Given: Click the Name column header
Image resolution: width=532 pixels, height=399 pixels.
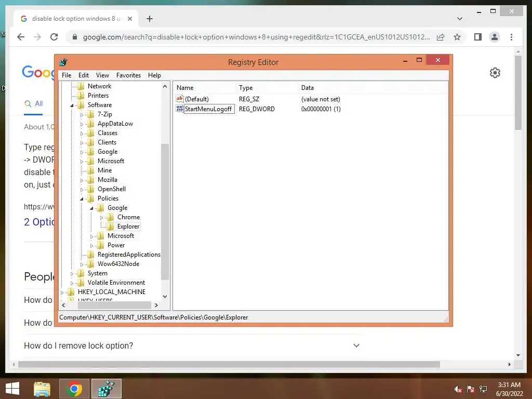Looking at the screenshot, I should [205, 87].
